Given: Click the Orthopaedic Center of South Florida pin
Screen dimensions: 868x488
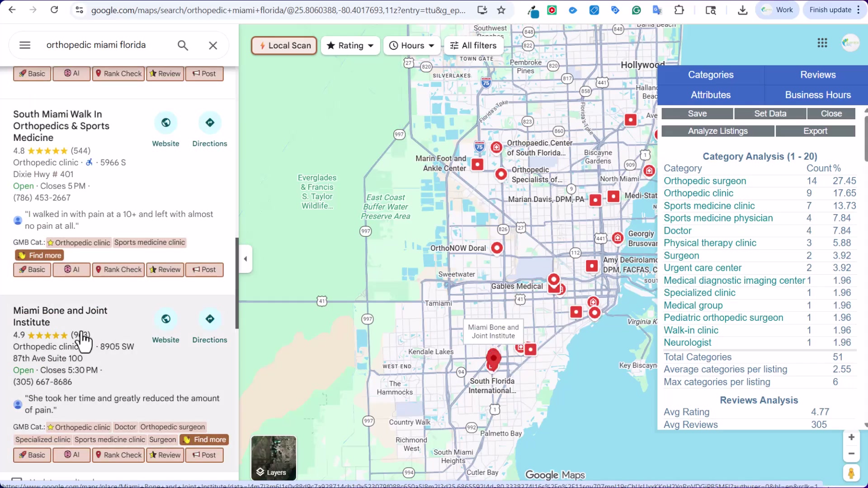Looking at the screenshot, I should click(496, 147).
